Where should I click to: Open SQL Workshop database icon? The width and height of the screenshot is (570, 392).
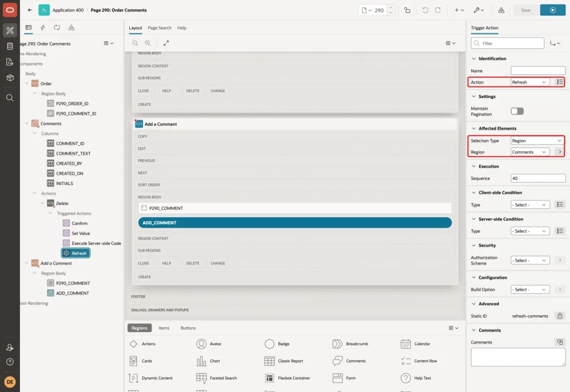10,46
